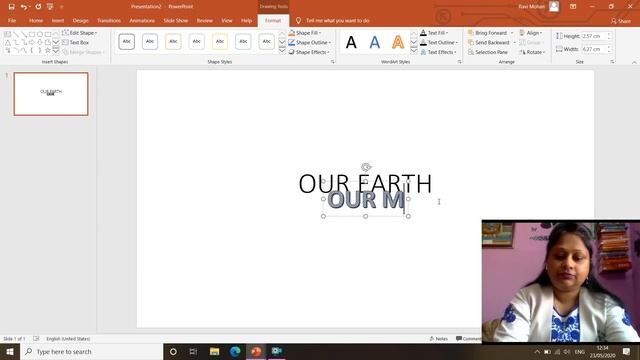Image resolution: width=640 pixels, height=360 pixels.
Task: Switch to the Transitions tab
Action: coord(109,20)
